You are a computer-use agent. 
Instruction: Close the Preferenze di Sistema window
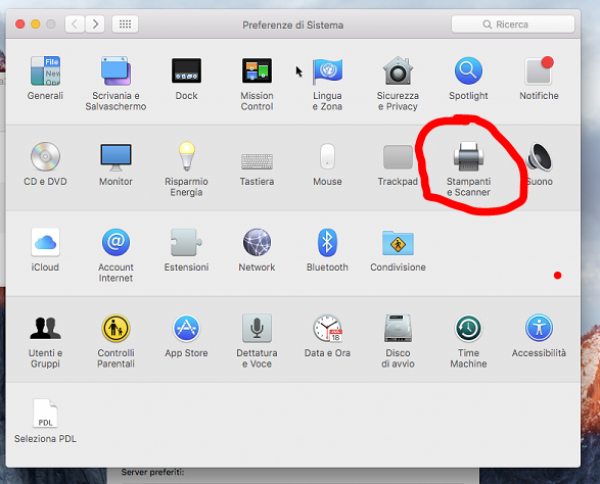pyautogui.click(x=20, y=24)
